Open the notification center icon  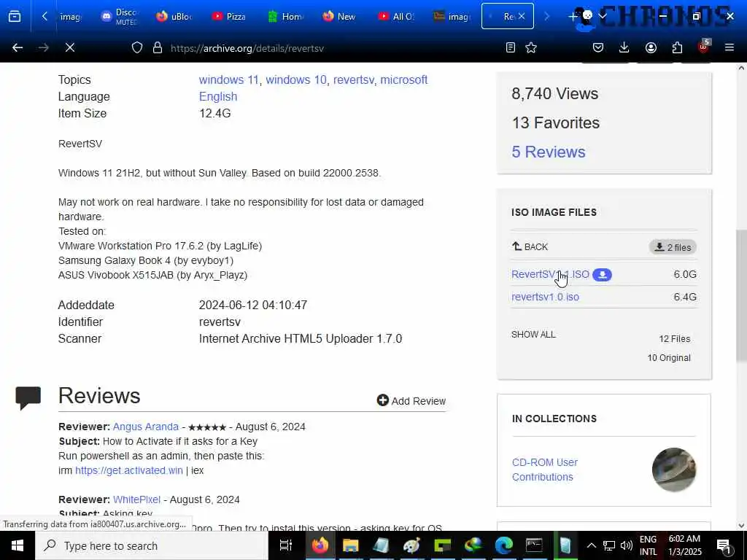coord(724,546)
